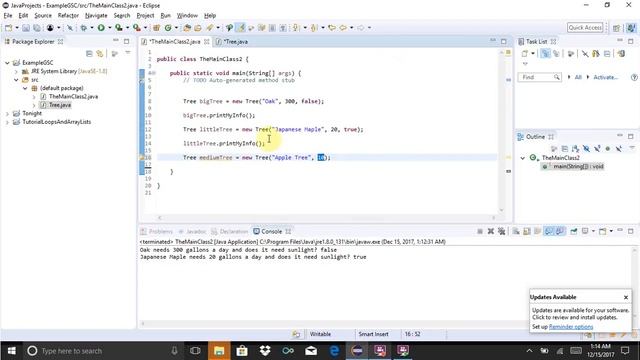This screenshot has width=640, height=360.
Task: Open the Run button dropdown arrow
Action: (x=109, y=28)
